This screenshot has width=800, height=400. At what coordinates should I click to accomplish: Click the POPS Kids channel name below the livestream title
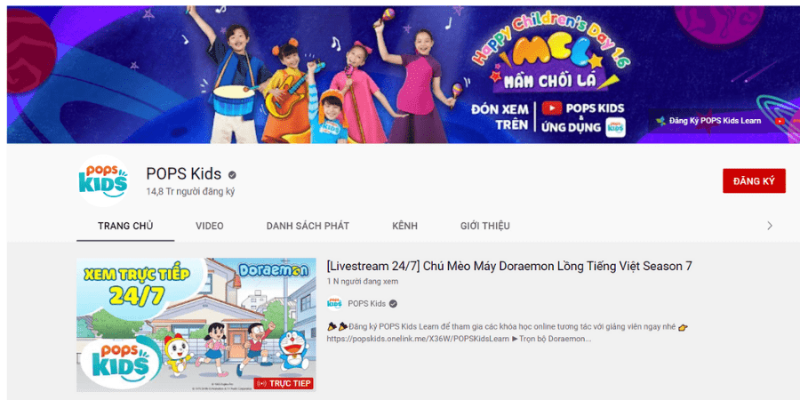(x=366, y=304)
